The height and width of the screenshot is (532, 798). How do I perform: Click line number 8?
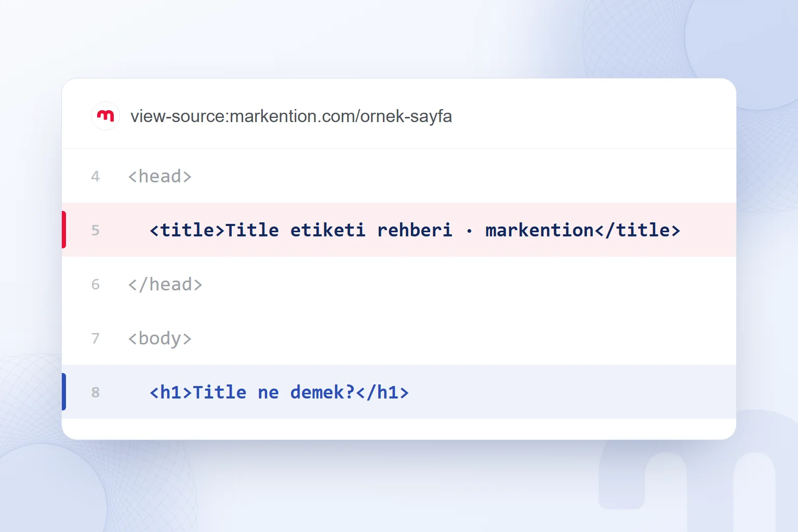pos(96,392)
